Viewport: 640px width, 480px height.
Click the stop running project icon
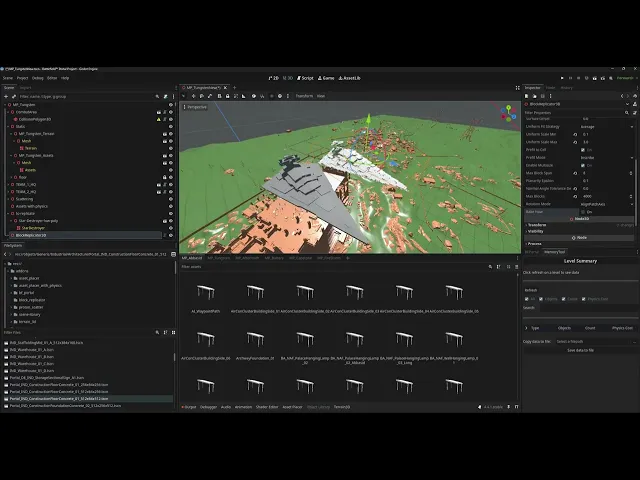pyautogui.click(x=578, y=78)
